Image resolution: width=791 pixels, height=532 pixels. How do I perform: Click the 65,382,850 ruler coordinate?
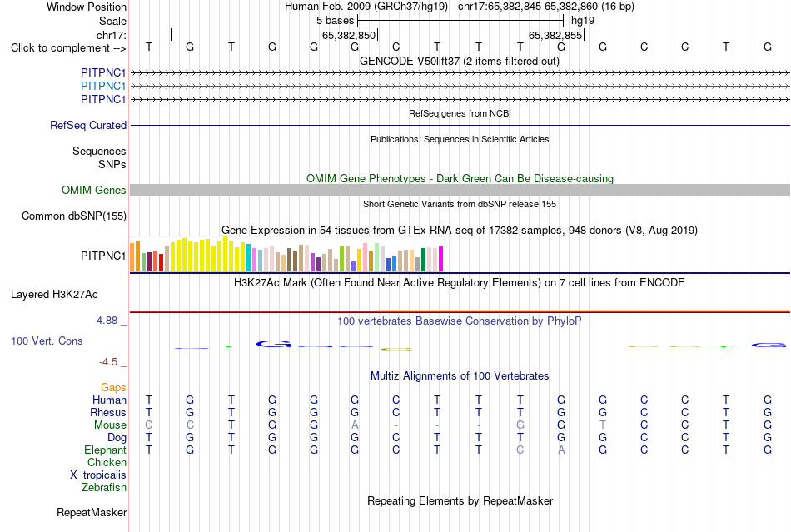349,35
